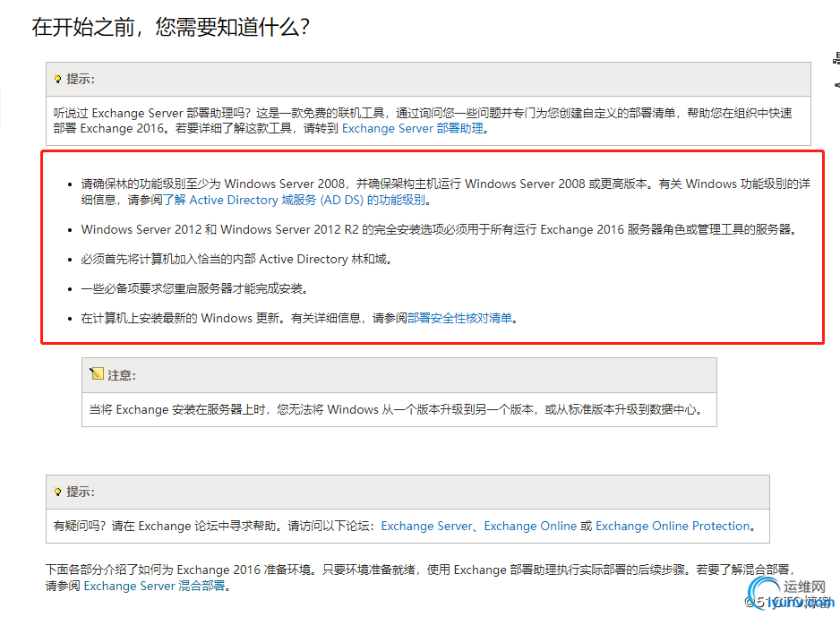840x617 pixels.
Task: Click paragraph 下面各部分介绍了如何为 Exchange 2016 准备环境
Action: [x=179, y=570]
